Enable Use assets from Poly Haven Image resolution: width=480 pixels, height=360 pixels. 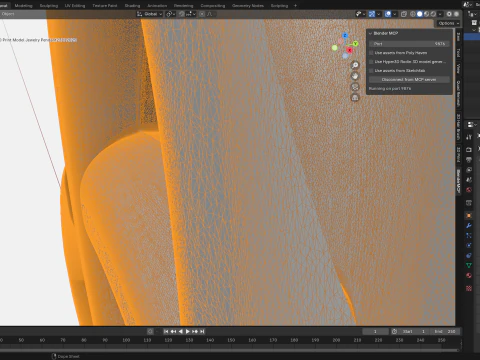pyautogui.click(x=371, y=53)
